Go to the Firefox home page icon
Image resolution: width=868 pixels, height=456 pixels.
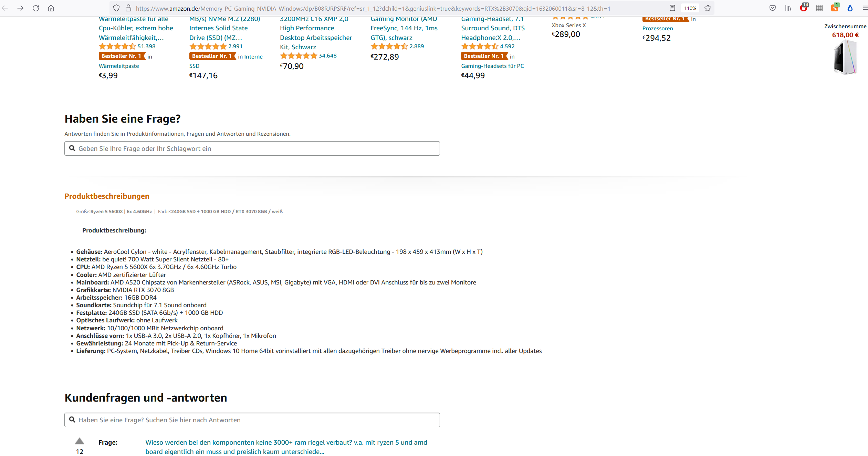pos(51,8)
